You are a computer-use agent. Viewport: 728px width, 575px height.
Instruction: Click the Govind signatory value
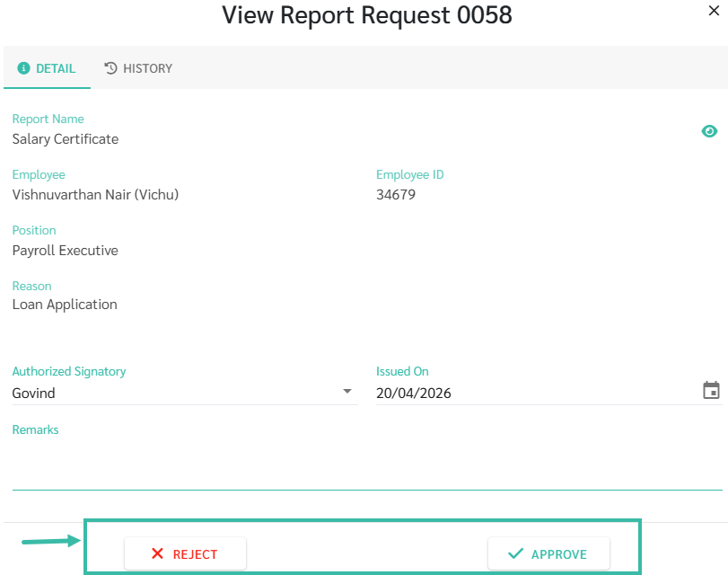pyautogui.click(x=33, y=394)
